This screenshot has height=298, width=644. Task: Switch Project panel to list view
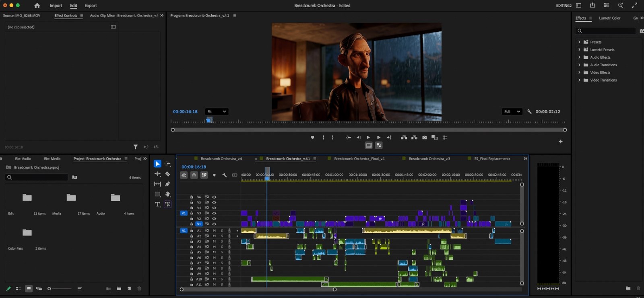pos(19,288)
